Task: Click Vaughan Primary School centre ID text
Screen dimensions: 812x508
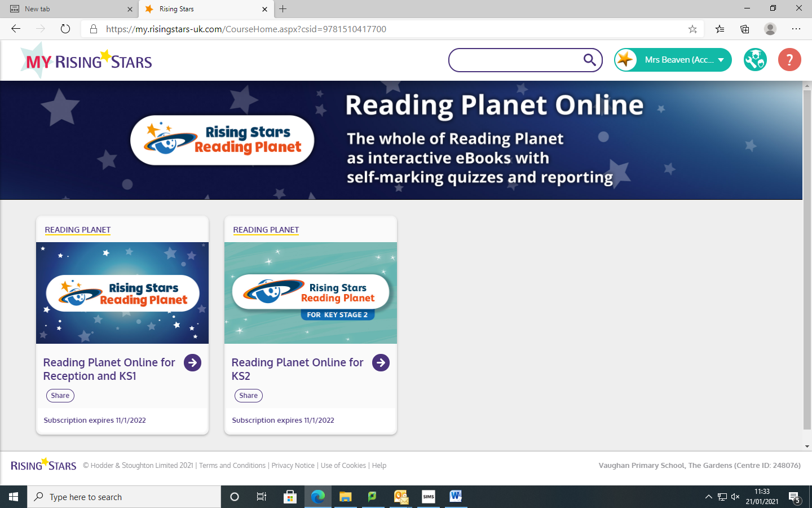Action: point(699,466)
